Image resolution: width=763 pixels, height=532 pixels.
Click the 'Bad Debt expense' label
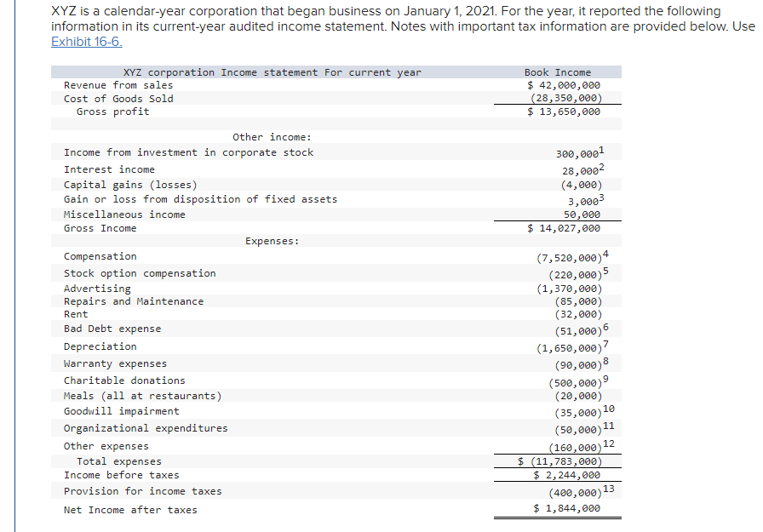[112, 329]
